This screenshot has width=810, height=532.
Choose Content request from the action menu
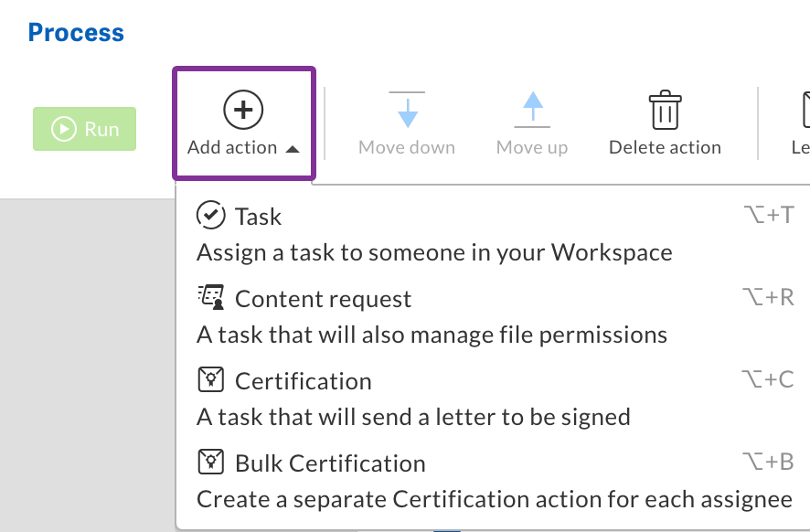point(324,297)
